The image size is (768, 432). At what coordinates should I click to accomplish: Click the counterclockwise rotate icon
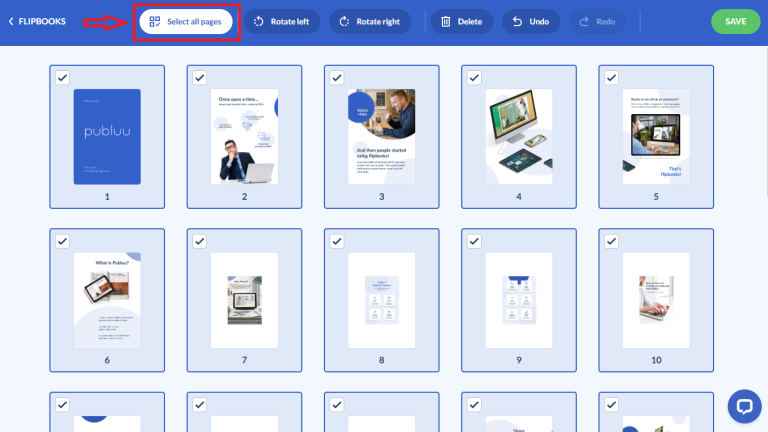click(x=259, y=22)
